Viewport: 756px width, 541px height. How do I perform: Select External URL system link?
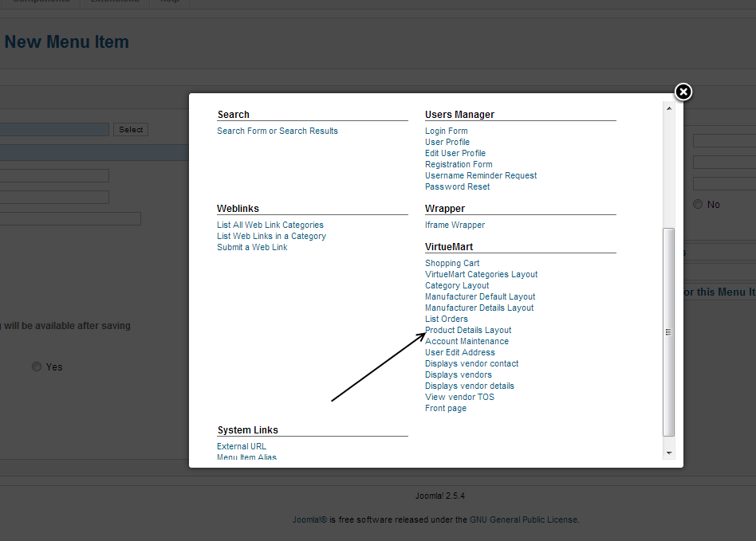(x=241, y=446)
